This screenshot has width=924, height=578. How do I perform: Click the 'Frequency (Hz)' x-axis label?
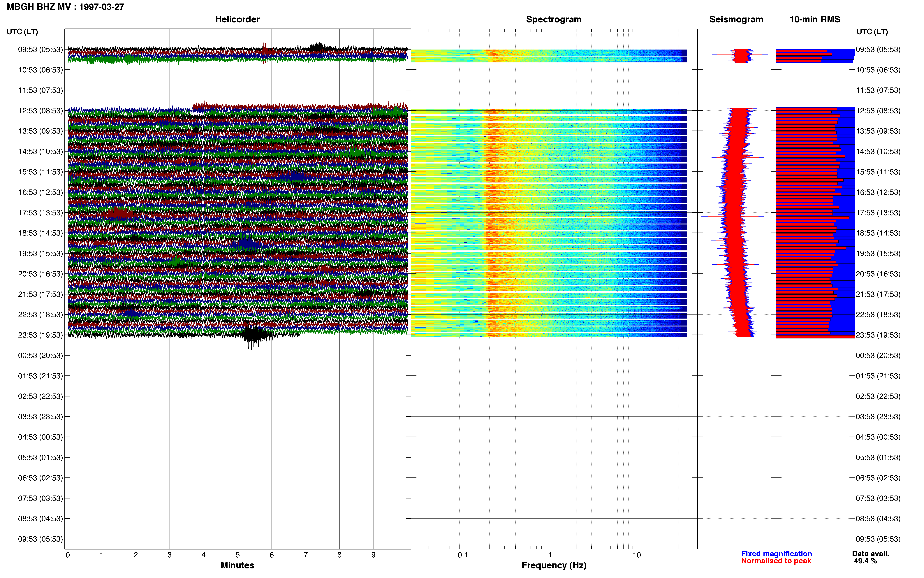click(554, 565)
